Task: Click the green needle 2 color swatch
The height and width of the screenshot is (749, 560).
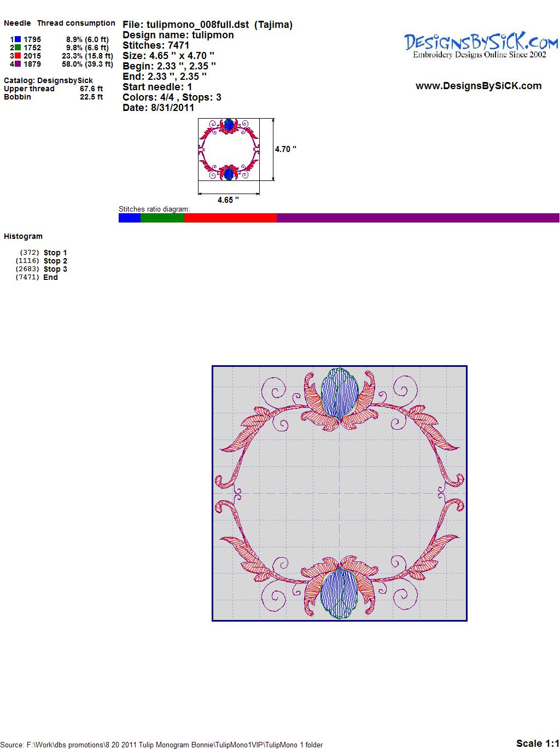Action: [18, 48]
